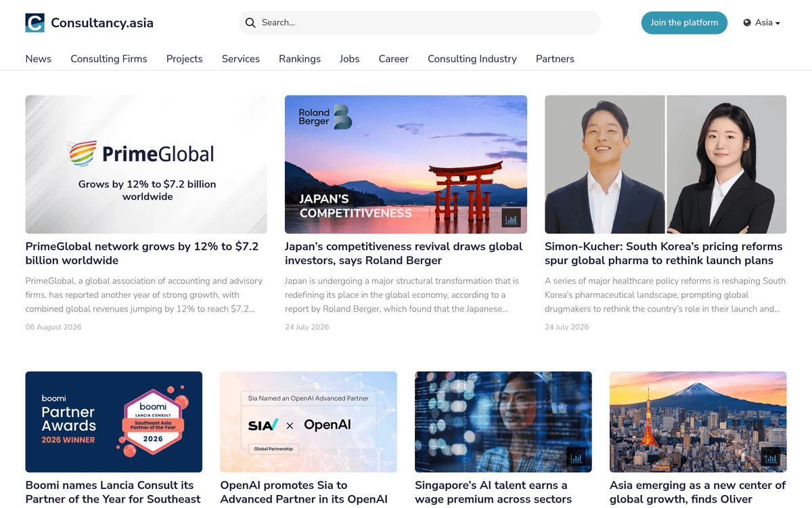This screenshot has width=812, height=508.
Task: Focus the Search input field
Action: click(420, 22)
